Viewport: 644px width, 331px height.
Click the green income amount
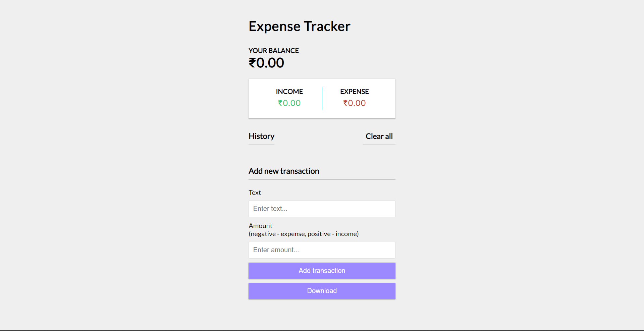pyautogui.click(x=289, y=103)
